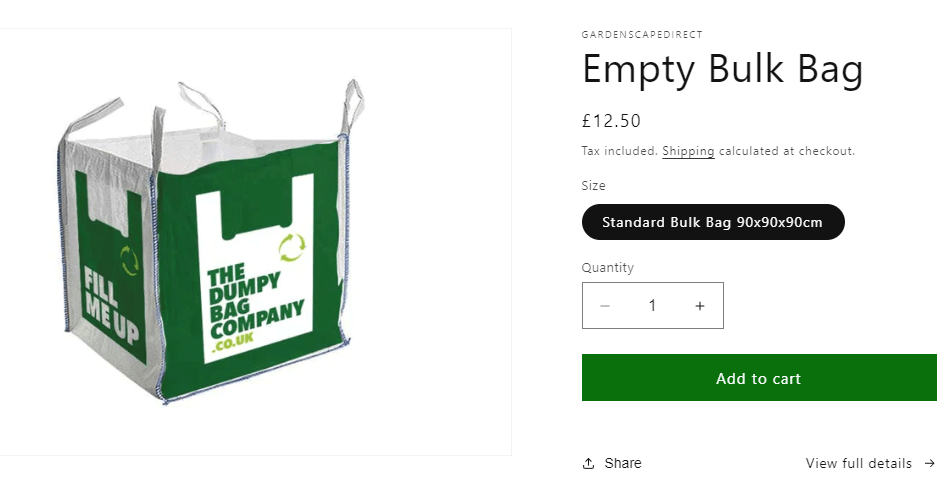The height and width of the screenshot is (502, 950).
Task: Click the Fill Me Up text on the bag
Action: pos(110,305)
